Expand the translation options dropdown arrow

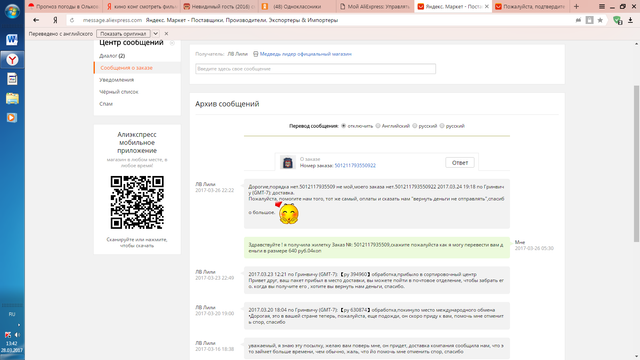click(x=156, y=33)
